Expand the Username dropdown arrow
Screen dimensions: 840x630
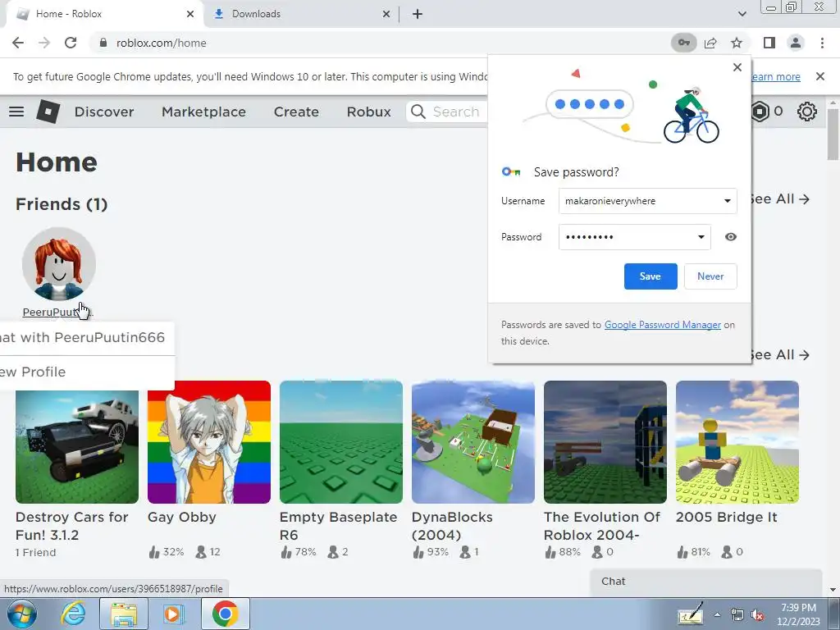[x=727, y=201]
